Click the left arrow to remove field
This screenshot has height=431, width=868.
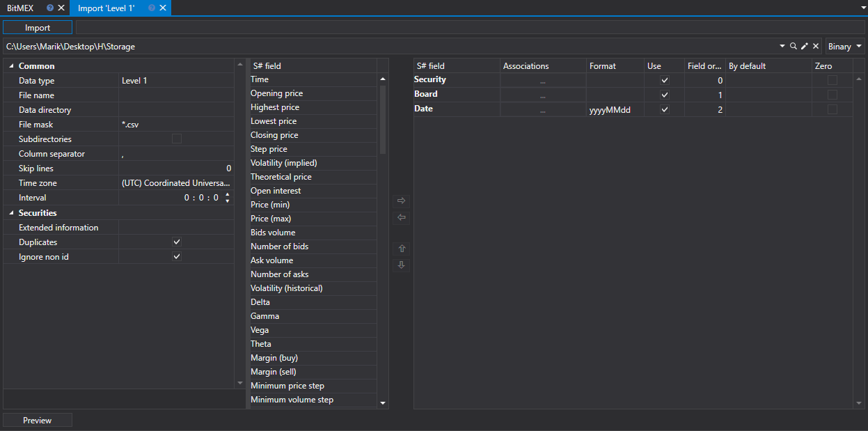coord(401,217)
